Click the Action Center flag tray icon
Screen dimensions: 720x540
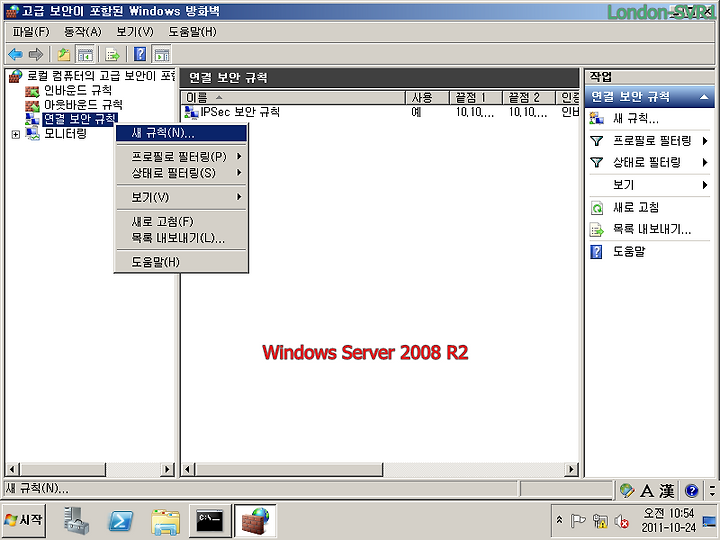pos(578,521)
